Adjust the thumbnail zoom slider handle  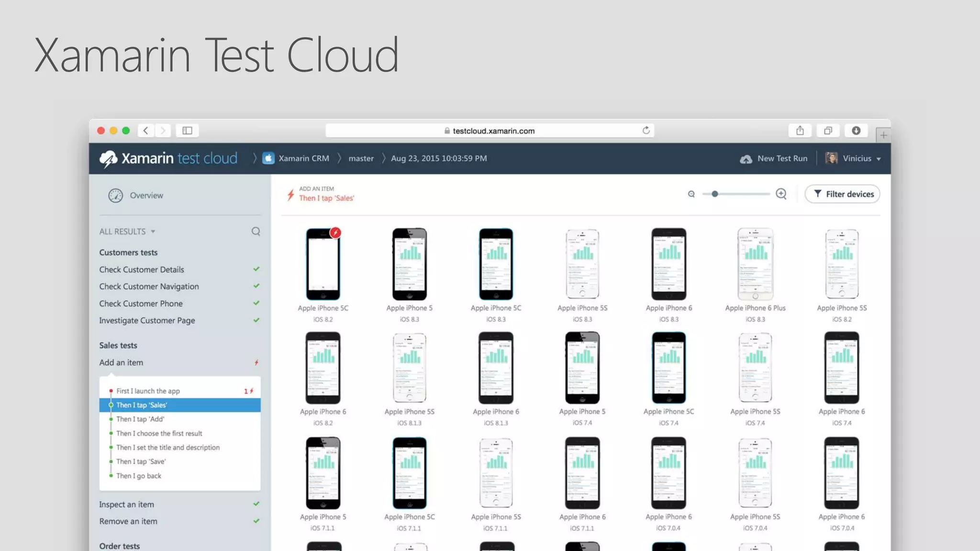coord(714,194)
